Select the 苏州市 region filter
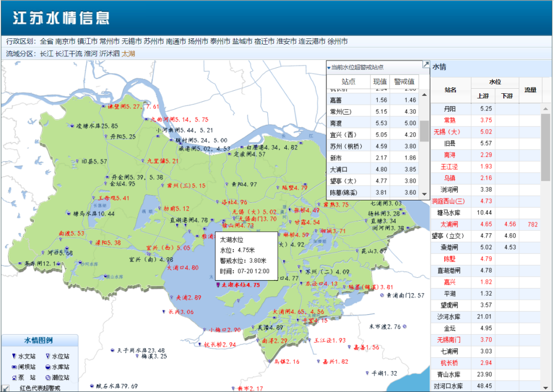Image resolution: width=554 pixels, height=392 pixels. click(x=153, y=42)
